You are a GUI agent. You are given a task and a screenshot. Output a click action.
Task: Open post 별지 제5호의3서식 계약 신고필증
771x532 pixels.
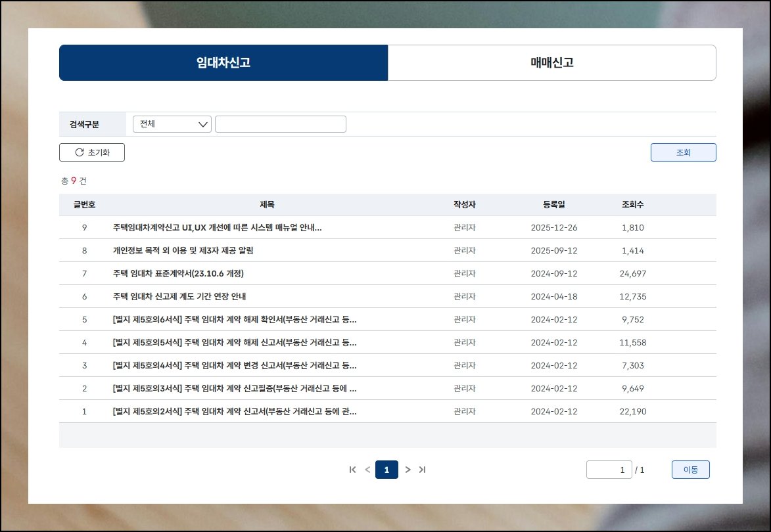coord(235,389)
